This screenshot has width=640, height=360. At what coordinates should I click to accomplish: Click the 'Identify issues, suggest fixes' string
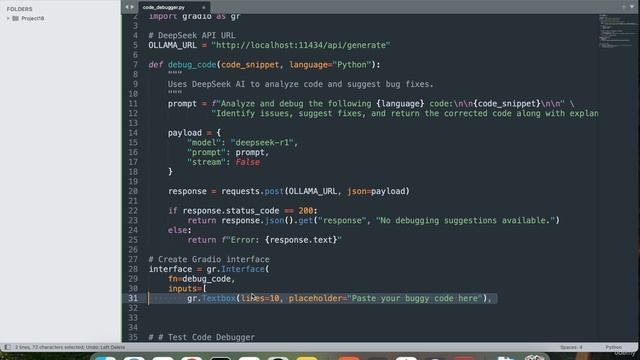click(x=405, y=113)
